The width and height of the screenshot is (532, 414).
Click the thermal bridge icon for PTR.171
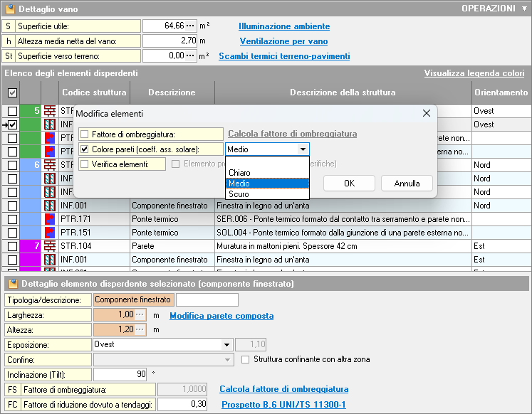click(50, 219)
